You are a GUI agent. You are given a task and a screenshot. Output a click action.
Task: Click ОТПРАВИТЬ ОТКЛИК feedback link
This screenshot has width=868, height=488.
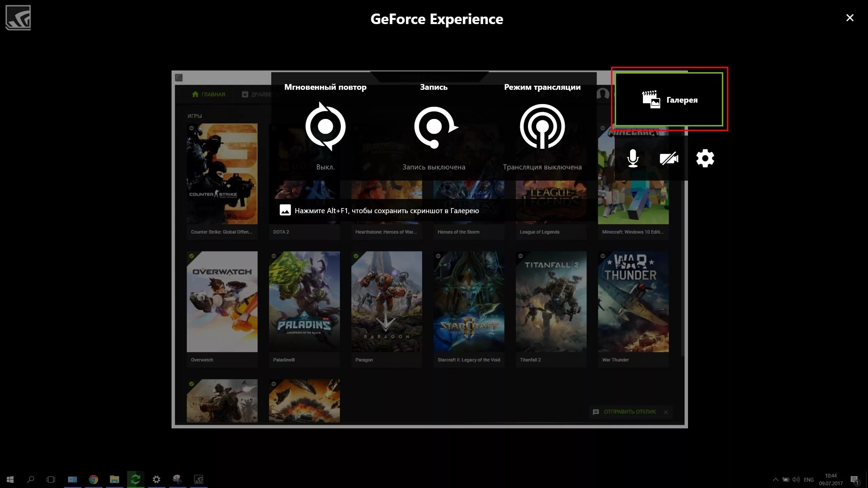point(629,412)
